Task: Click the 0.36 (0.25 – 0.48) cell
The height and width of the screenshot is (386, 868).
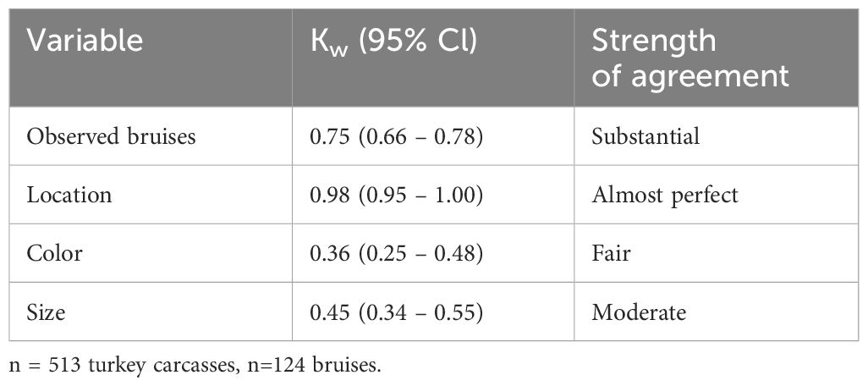Action: point(397,254)
